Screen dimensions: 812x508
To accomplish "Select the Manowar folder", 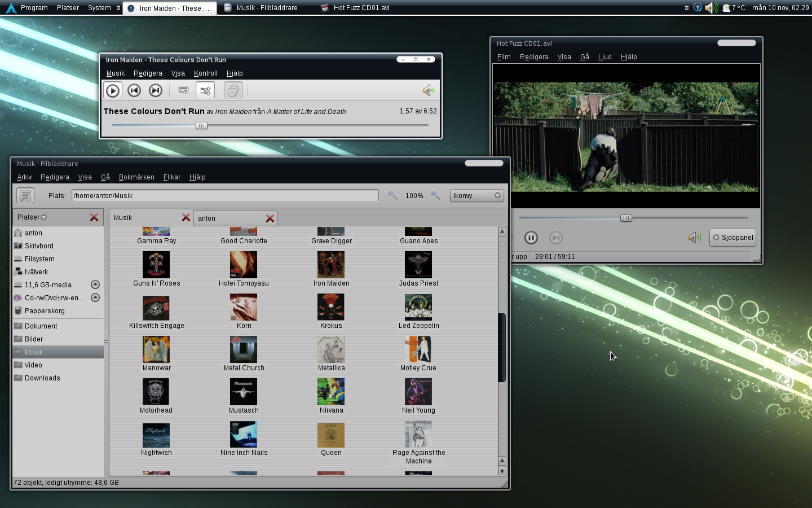I will coord(156,354).
